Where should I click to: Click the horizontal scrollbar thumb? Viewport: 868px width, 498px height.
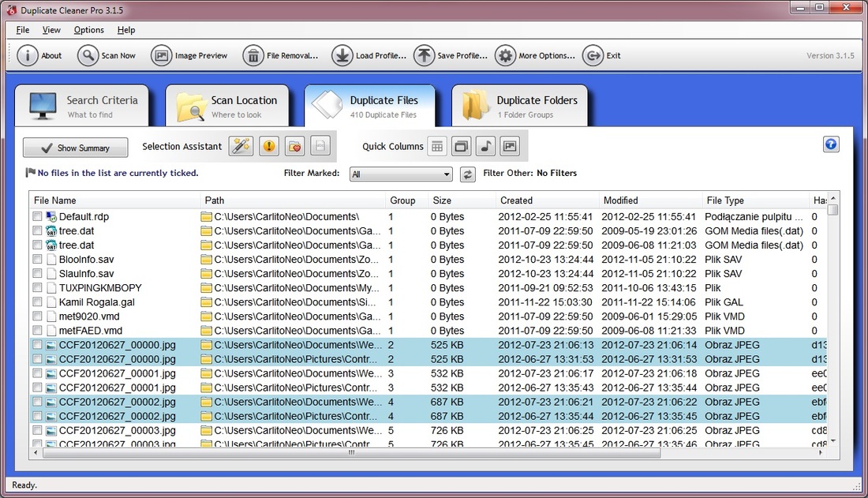coord(351,452)
